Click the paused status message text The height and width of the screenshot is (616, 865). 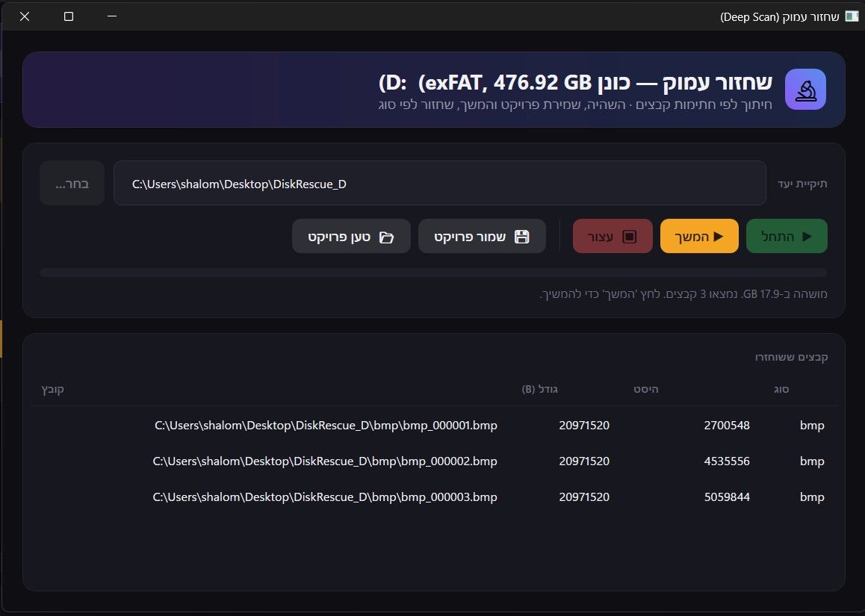click(x=683, y=294)
